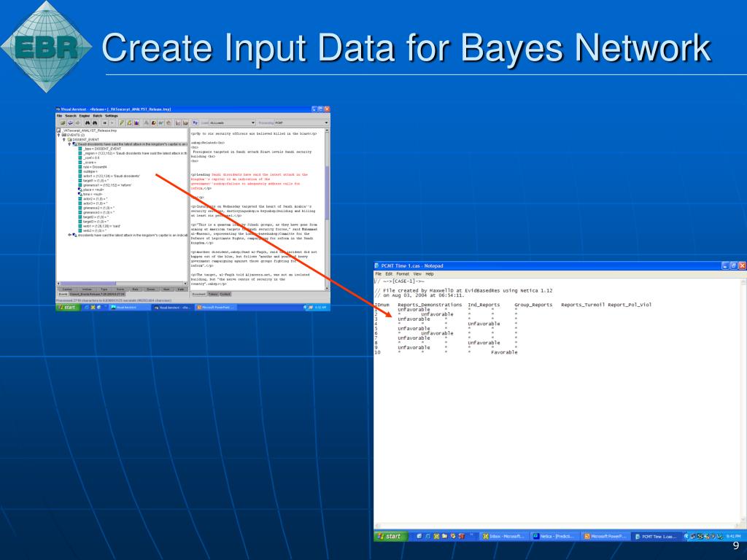Click the purple chart icon in Aerotext toolbar
Viewport: 747px width, 560px height.
(136, 122)
